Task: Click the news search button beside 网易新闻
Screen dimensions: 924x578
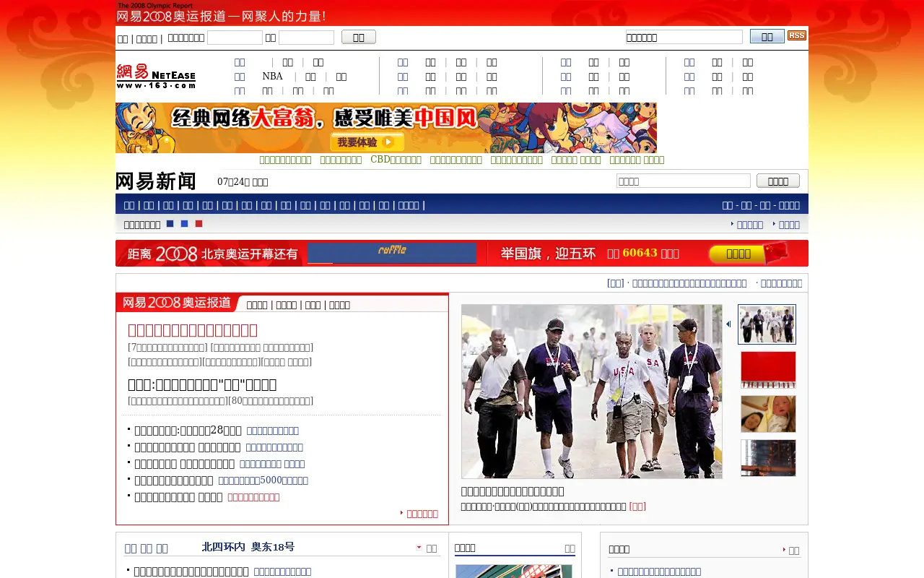Action: pyautogui.click(x=778, y=181)
